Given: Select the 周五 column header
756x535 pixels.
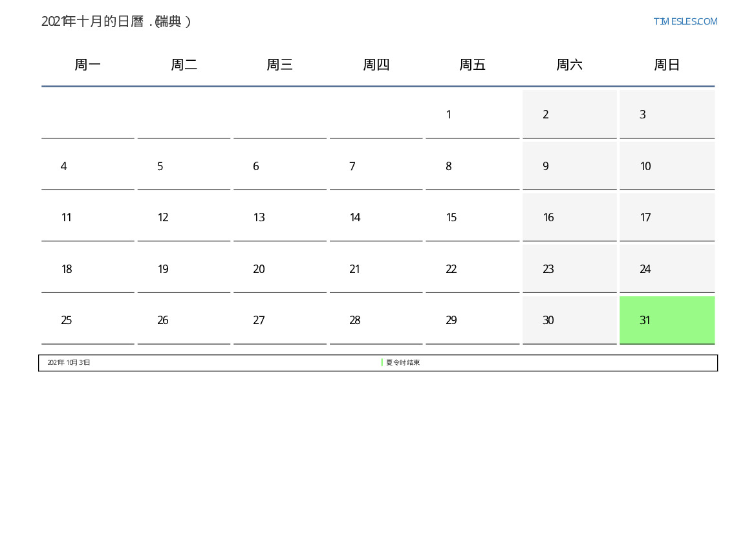Looking at the screenshot, I should (472, 65).
